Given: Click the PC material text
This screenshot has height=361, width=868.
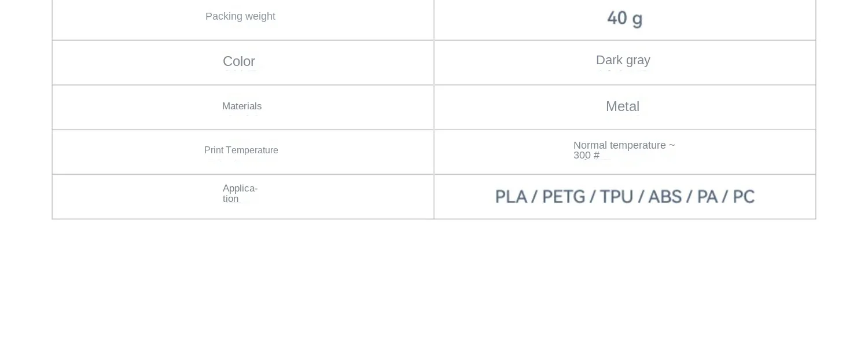Looking at the screenshot, I should pos(744,197).
